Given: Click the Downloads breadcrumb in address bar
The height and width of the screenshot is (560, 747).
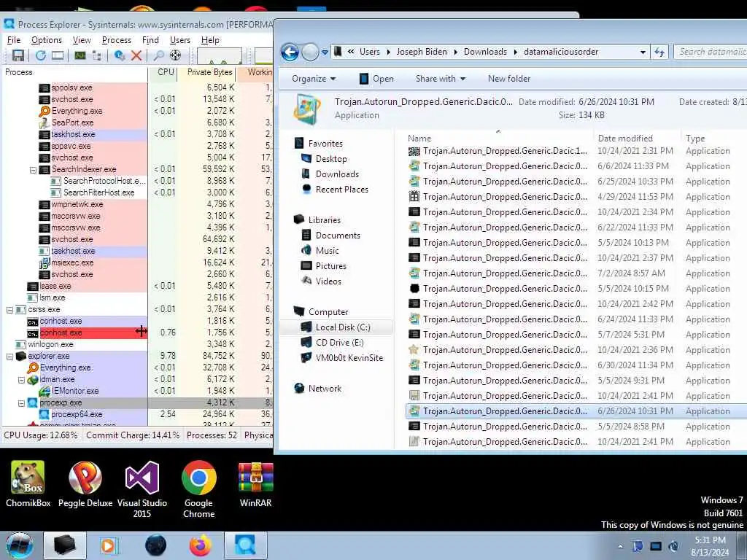Looking at the screenshot, I should click(485, 52).
